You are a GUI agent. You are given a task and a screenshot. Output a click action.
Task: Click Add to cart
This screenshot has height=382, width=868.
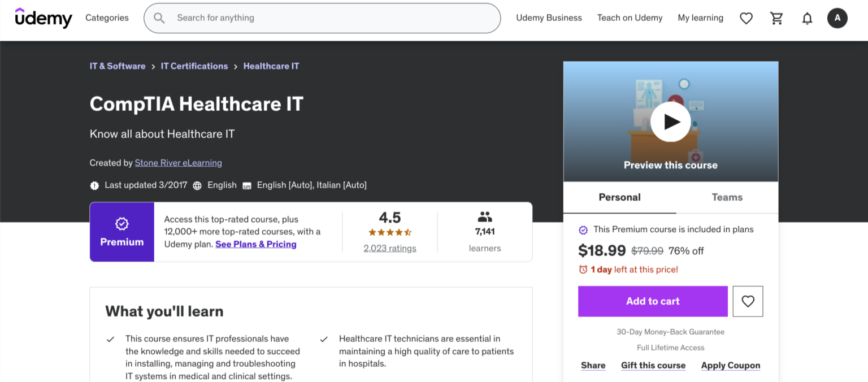point(652,301)
